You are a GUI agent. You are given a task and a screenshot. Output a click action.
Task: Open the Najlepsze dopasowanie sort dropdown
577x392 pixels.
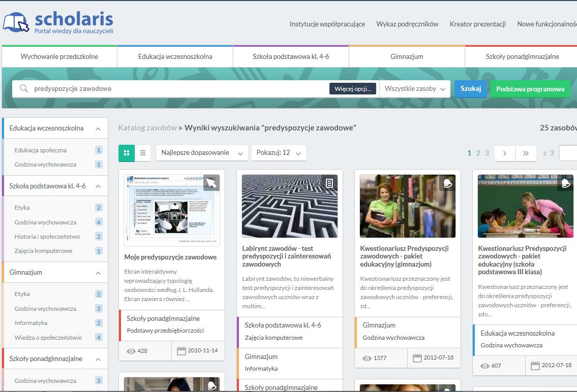tap(202, 153)
